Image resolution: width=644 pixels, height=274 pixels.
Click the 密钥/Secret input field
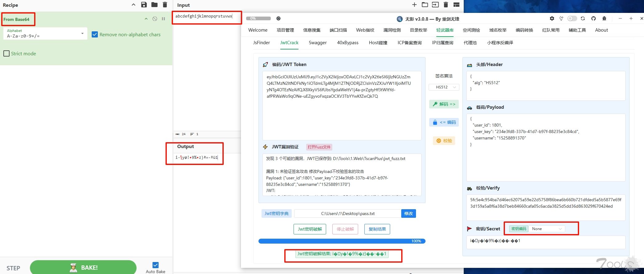click(x=546, y=242)
